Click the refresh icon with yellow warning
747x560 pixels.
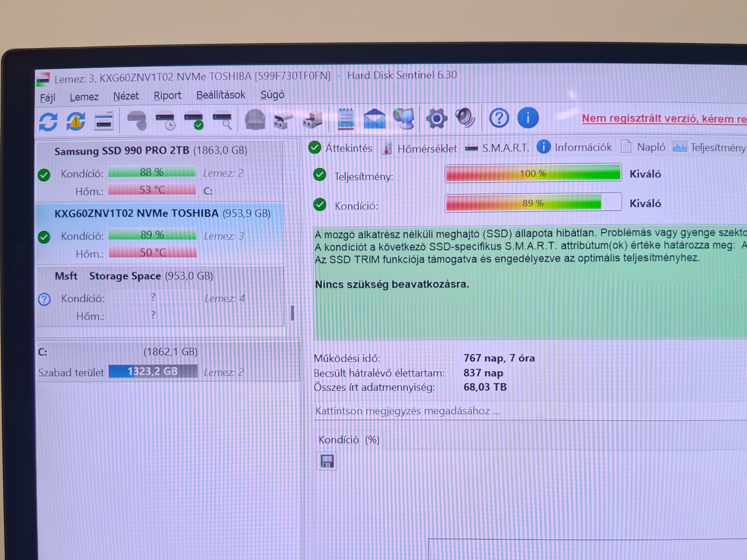76,121
